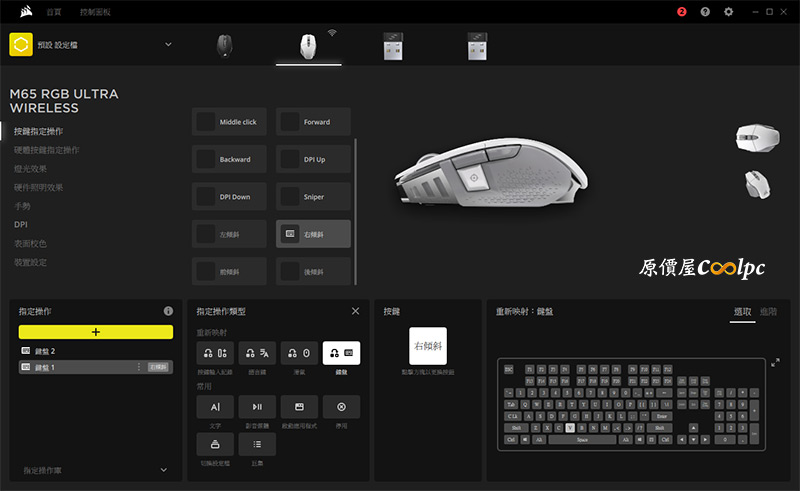Open the info icon in 指定操作 panel
The width and height of the screenshot is (800, 491).
(x=168, y=311)
